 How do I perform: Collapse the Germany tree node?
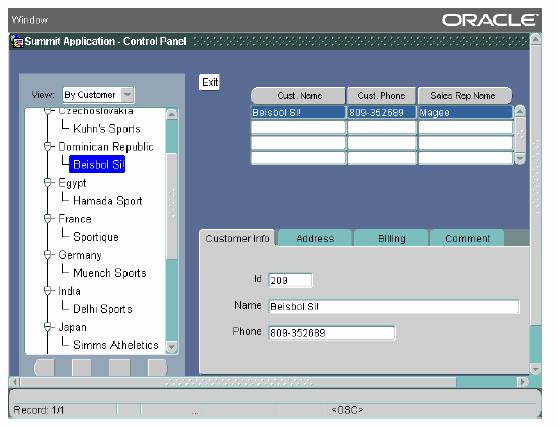tap(48, 254)
